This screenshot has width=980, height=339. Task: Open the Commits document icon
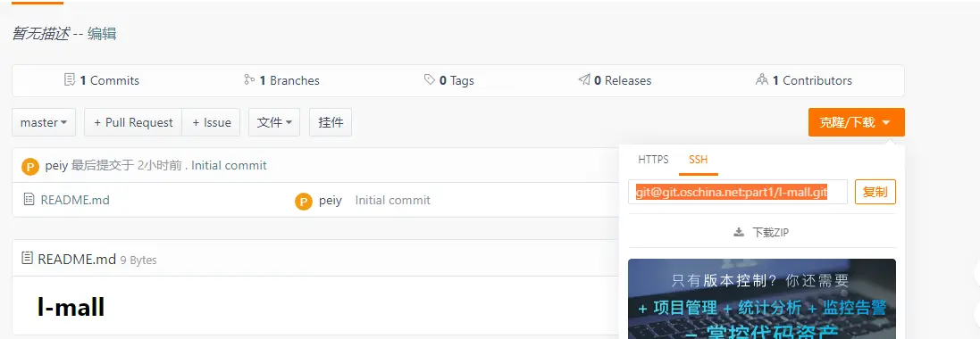coord(70,80)
